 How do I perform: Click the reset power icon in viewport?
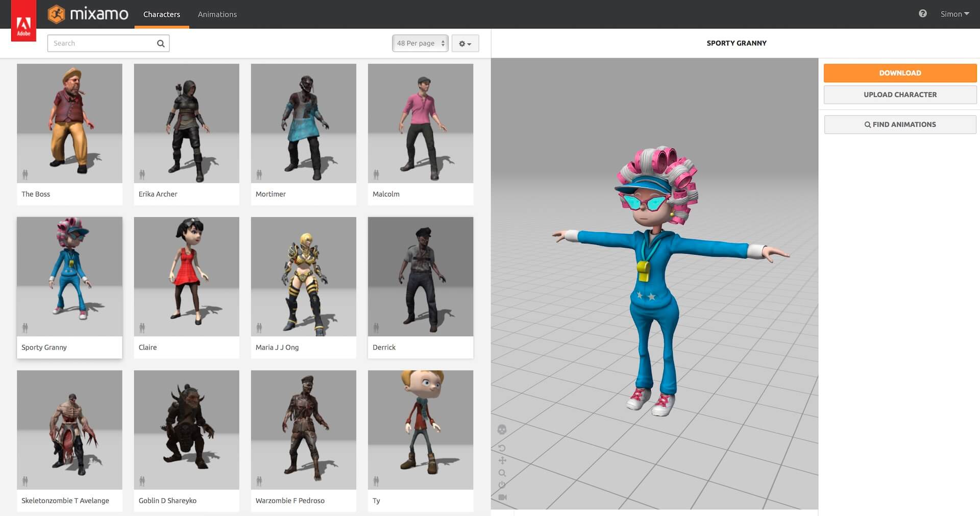(x=502, y=485)
